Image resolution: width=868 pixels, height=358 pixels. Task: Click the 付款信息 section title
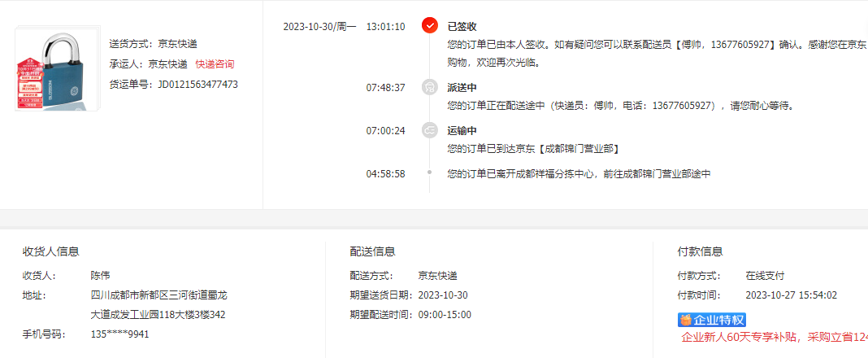point(701,251)
